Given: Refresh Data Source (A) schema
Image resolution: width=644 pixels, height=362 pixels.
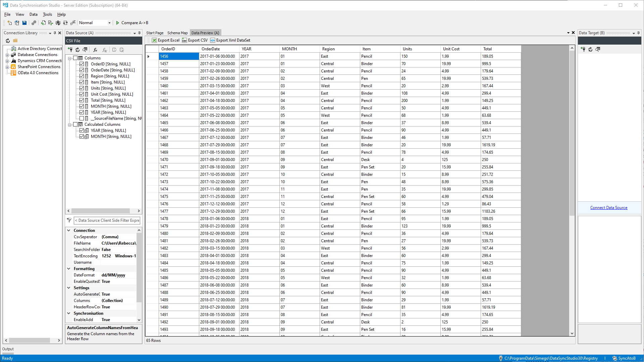Looking at the screenshot, I should tap(77, 50).
